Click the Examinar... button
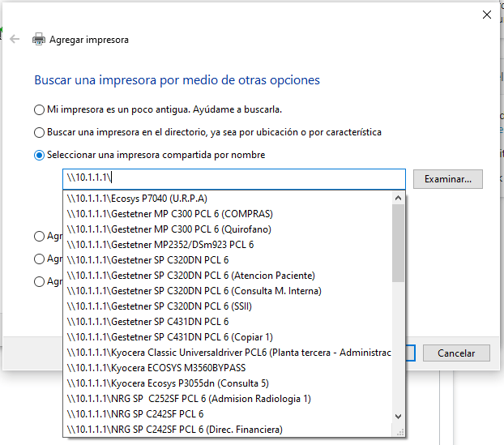Screen dimensions: 504x445 (448, 179)
